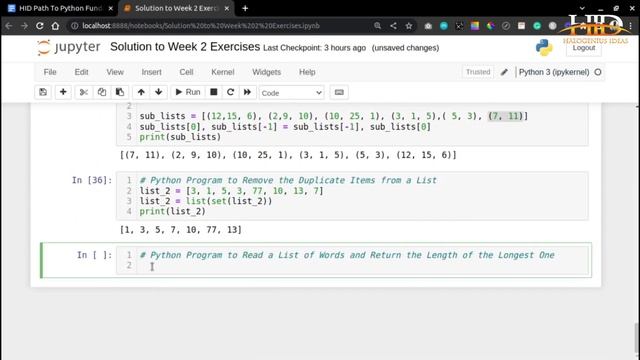The width and height of the screenshot is (640, 360).
Task: Open the Insert menu
Action: (151, 72)
